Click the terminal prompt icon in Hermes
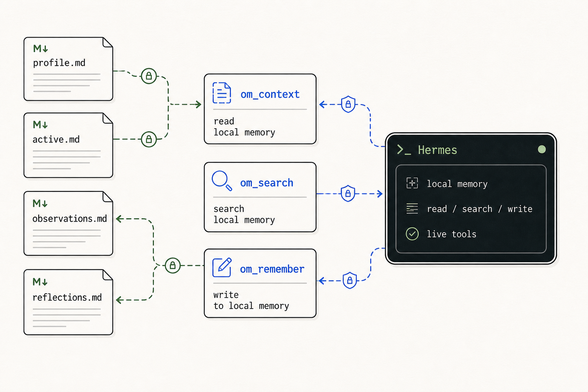The image size is (588, 392). pyautogui.click(x=404, y=150)
